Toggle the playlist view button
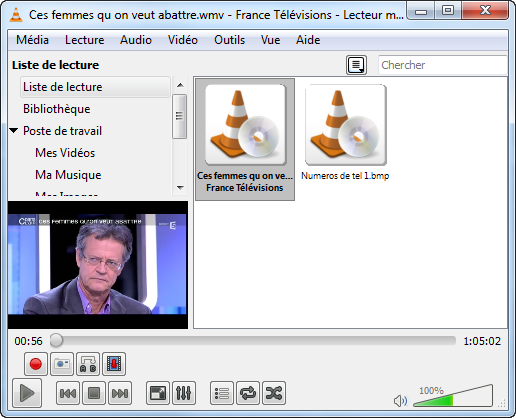Viewport: 516px width, 418px height. click(x=222, y=393)
